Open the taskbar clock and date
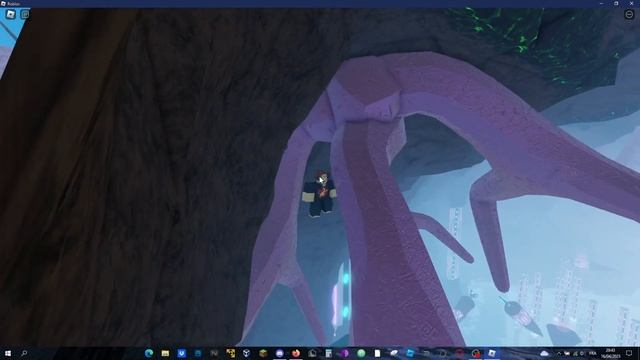This screenshot has width=640, height=360. 611,353
